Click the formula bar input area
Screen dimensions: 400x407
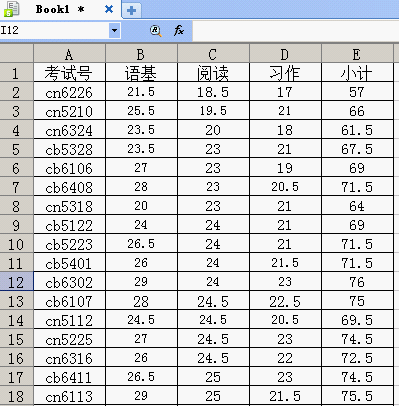[296, 31]
